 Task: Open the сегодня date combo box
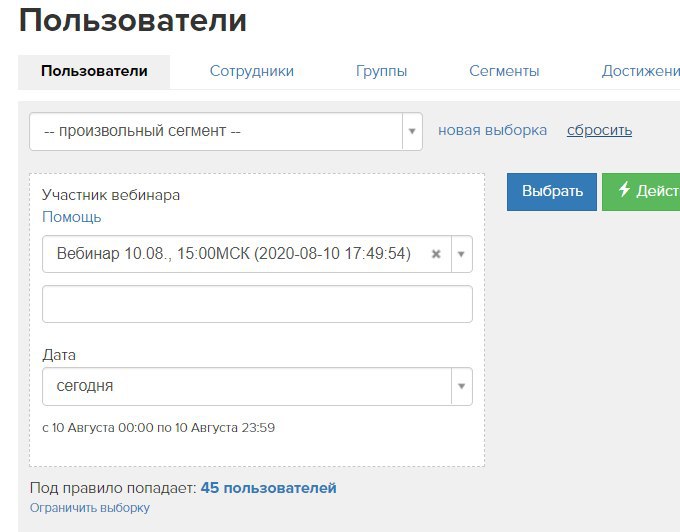(x=257, y=386)
